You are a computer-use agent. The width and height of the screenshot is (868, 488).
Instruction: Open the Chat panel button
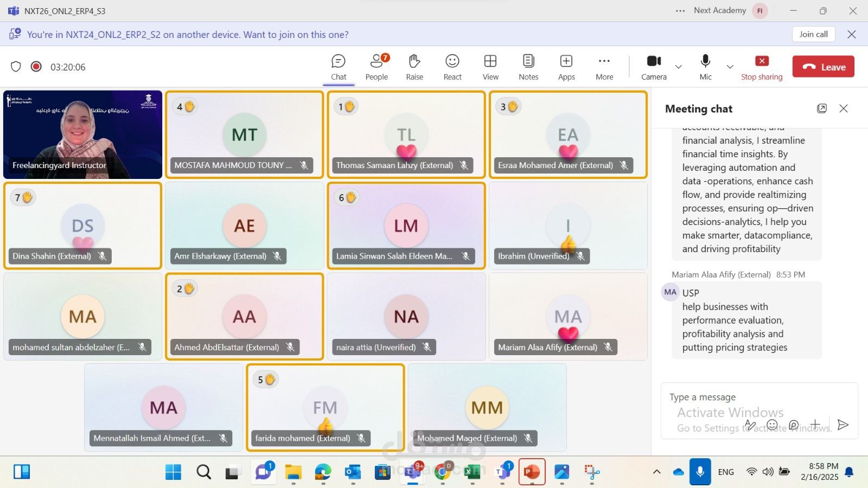click(x=339, y=67)
